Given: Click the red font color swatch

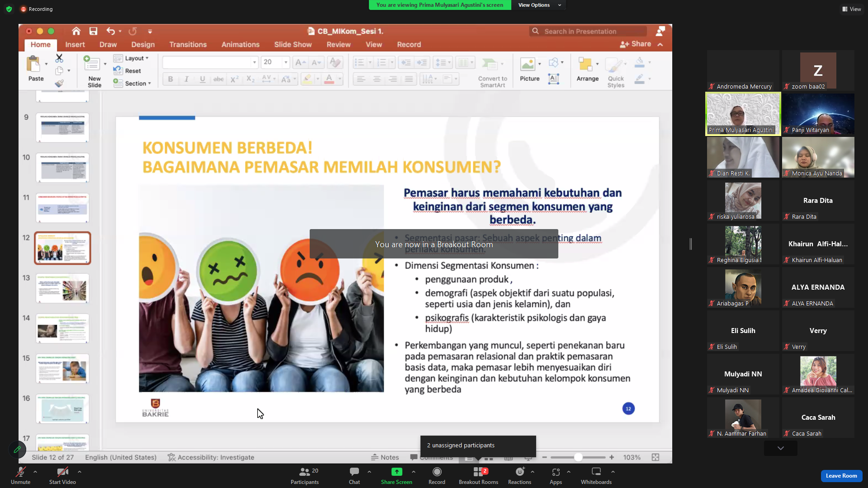Looking at the screenshot, I should tap(329, 79).
